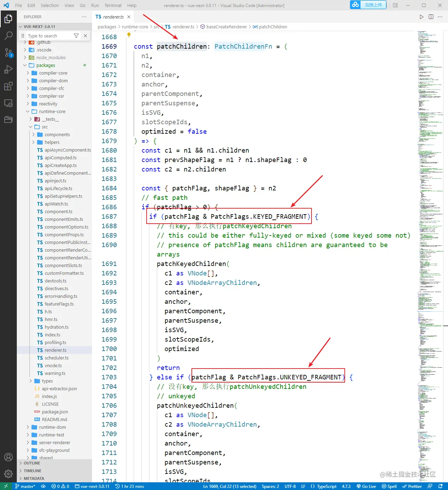448x490 pixels.
Task: Select the renderer.ts editor tab
Action: (113, 17)
